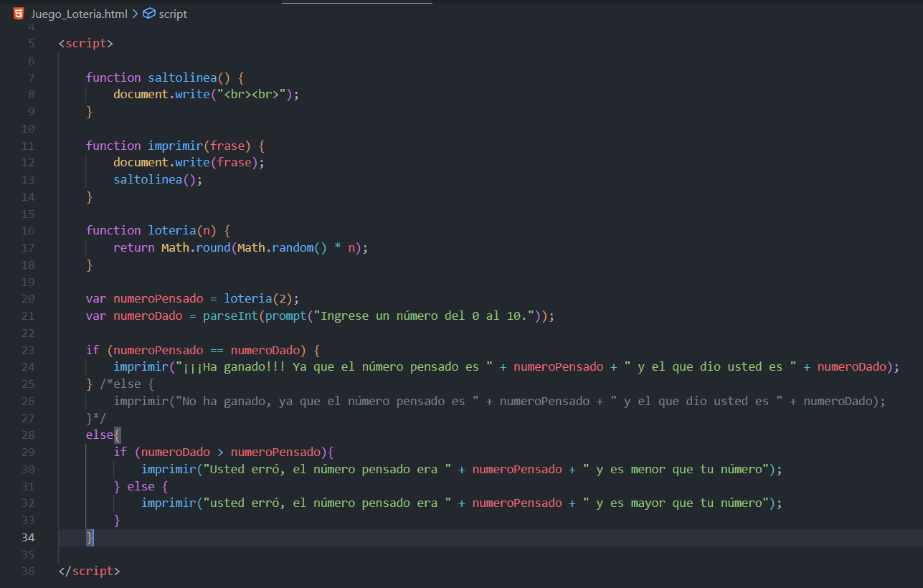Click active line number 34

pyautogui.click(x=28, y=537)
